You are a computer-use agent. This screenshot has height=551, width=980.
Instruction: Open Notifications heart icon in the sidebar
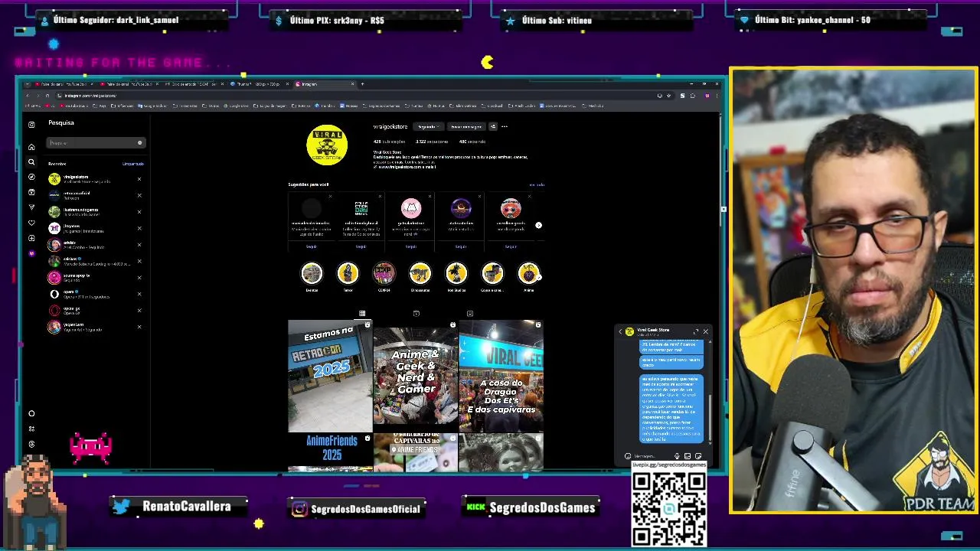click(x=31, y=223)
